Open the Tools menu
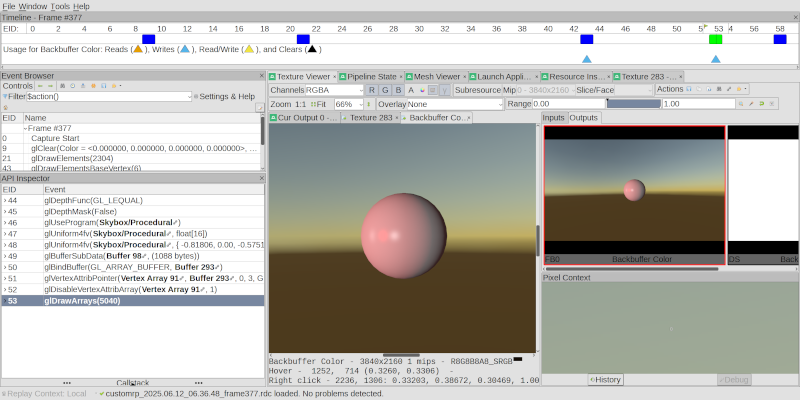800x400 pixels. 60,6
